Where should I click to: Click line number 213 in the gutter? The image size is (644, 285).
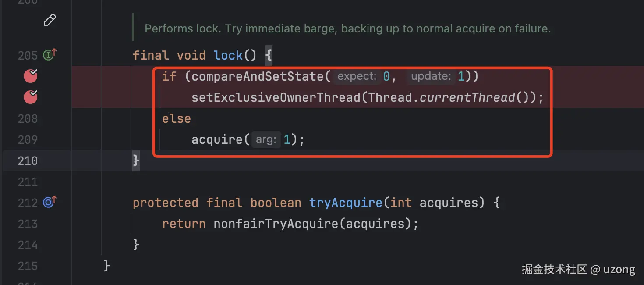click(x=28, y=224)
